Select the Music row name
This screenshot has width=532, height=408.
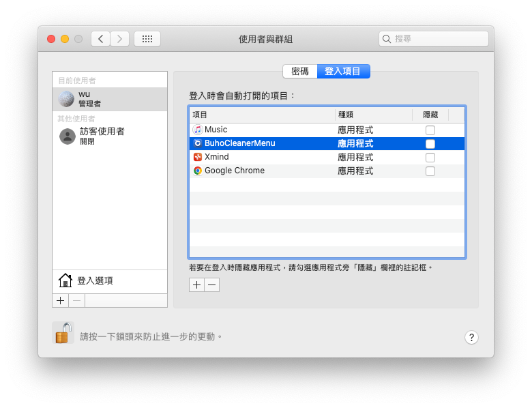[x=216, y=130]
